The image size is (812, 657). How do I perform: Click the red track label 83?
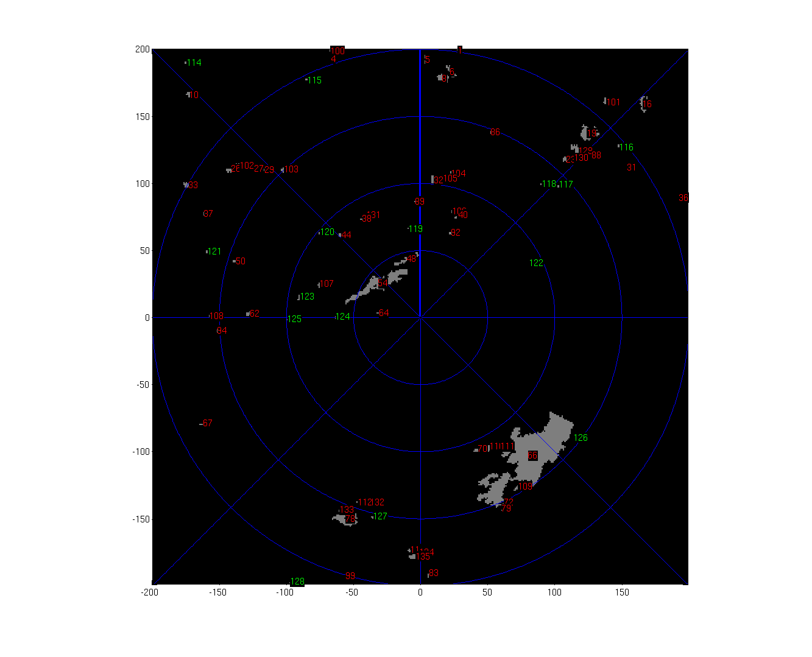[434, 573]
